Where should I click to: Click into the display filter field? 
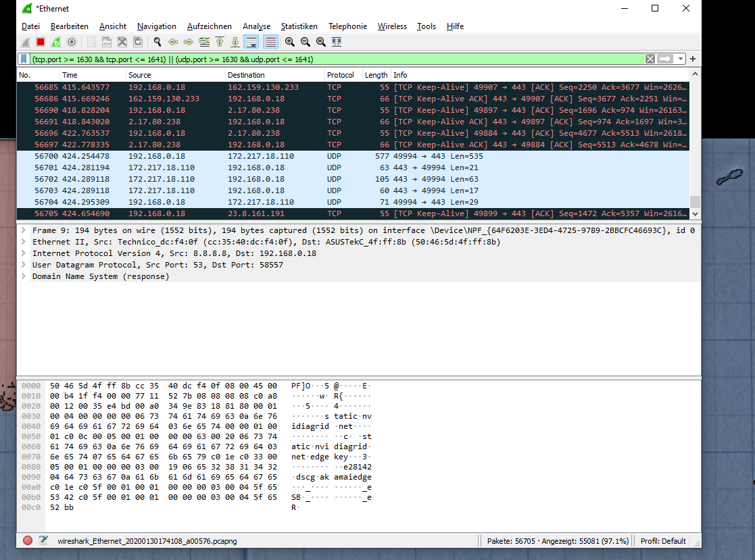click(337, 59)
